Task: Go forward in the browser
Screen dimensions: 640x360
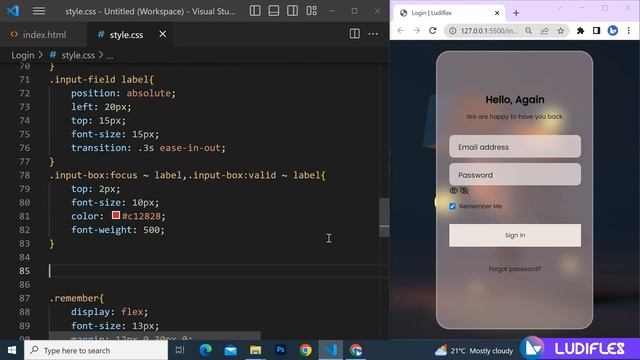Action: [x=416, y=31]
